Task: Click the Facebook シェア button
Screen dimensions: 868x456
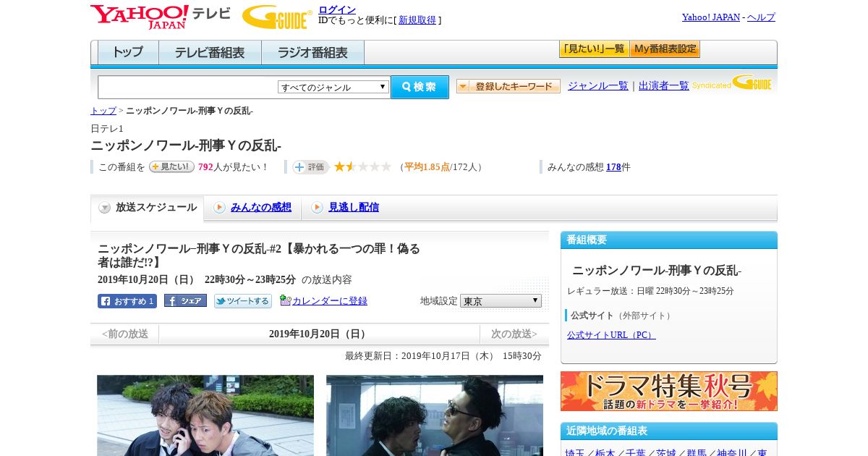Action: (x=185, y=300)
